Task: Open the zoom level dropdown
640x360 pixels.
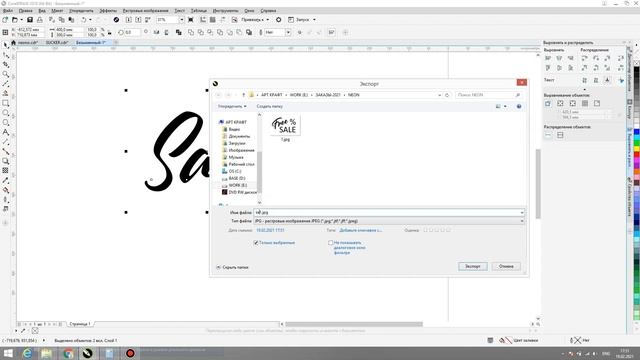Action: 182,20
